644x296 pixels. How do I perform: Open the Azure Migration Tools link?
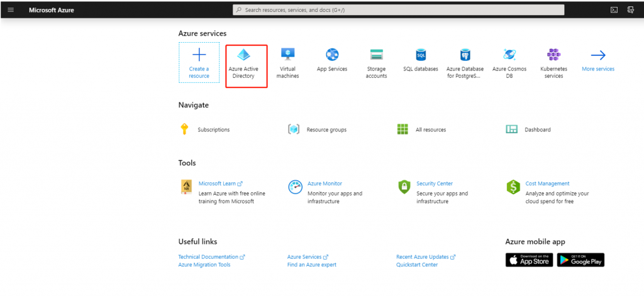(x=204, y=265)
